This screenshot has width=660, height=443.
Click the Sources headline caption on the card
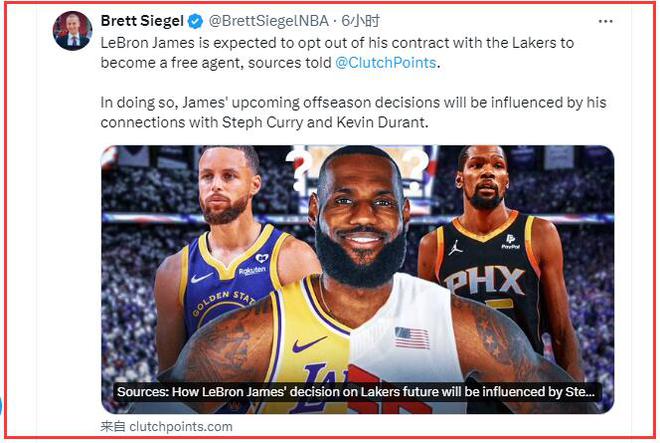356,392
